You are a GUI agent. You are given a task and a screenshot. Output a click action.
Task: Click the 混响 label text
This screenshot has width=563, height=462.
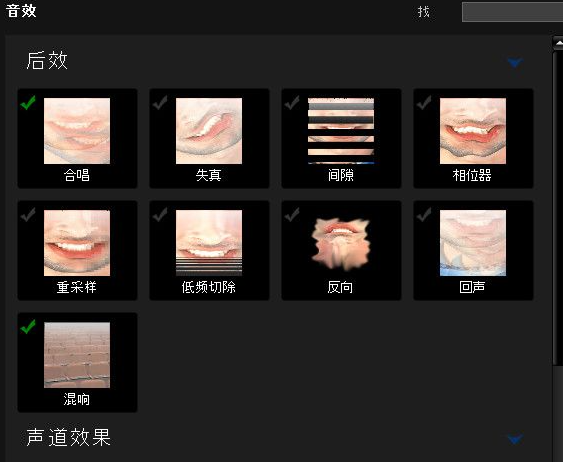[76, 399]
